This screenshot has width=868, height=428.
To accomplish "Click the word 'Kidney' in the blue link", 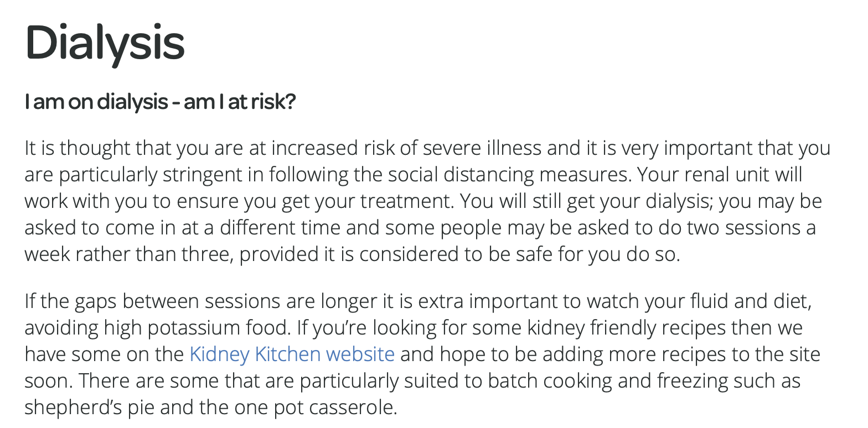I will click(x=219, y=354).
